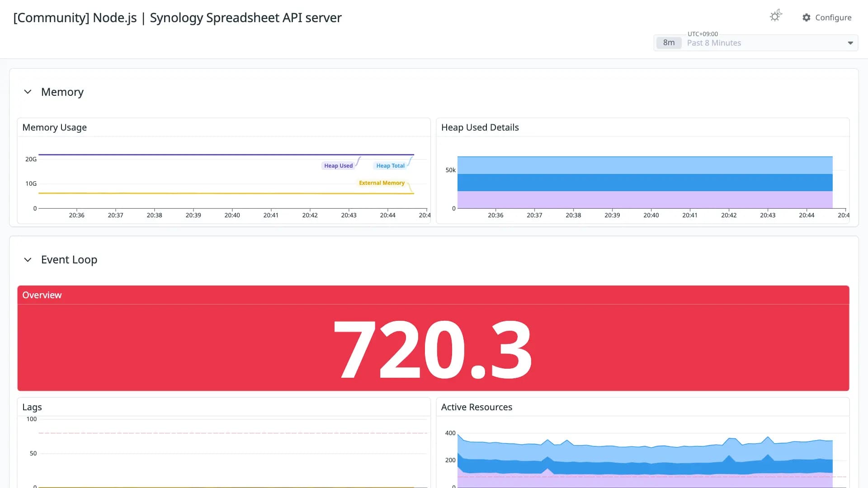The image size is (868, 488).
Task: Click the Lags widget title
Action: (x=32, y=407)
